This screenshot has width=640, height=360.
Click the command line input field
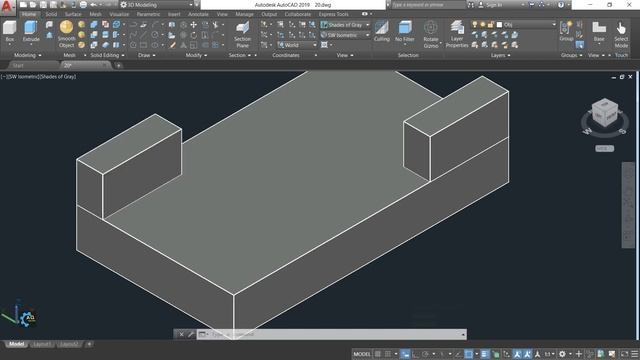pyautogui.click(x=335, y=334)
